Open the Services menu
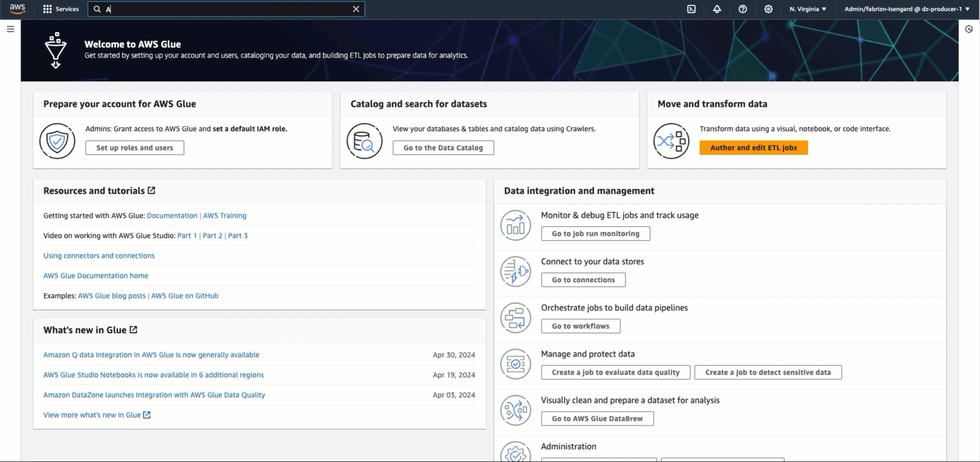This screenshot has height=462, width=980. pyautogui.click(x=61, y=9)
